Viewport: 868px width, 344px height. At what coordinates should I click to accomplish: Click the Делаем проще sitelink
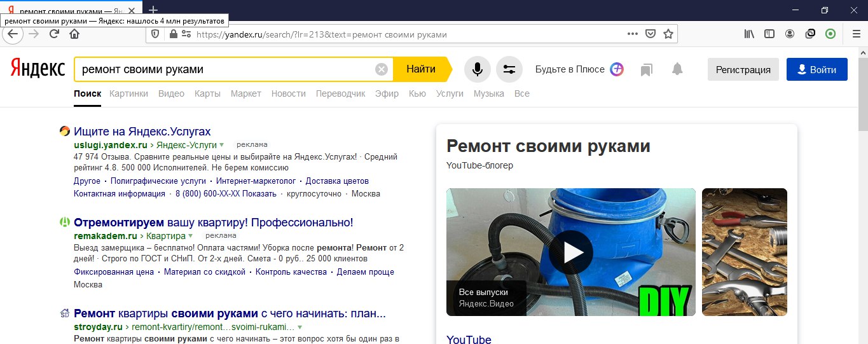click(366, 272)
